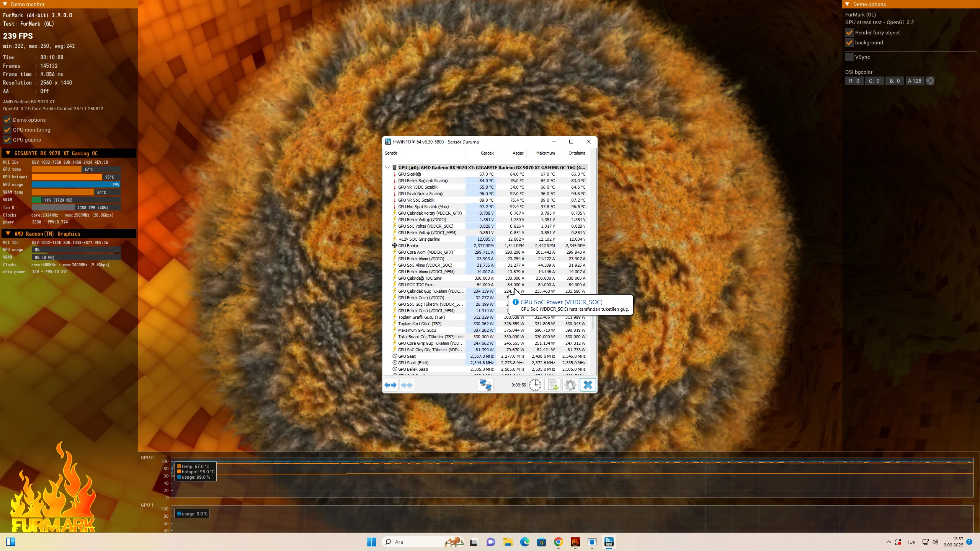This screenshot has width=980, height=551.
Task: Click the expand columns arrows button in HWiNFO
Action: (x=390, y=385)
